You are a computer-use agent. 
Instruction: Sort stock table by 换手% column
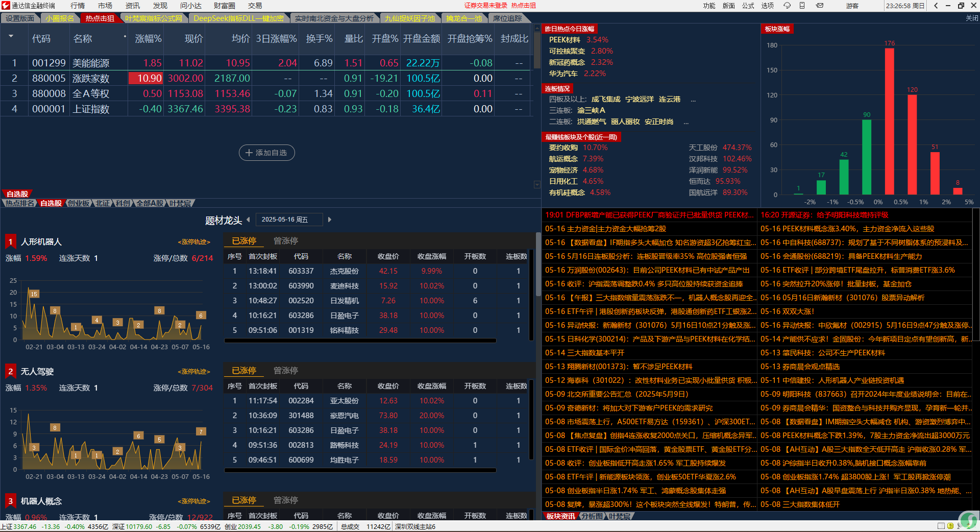319,39
